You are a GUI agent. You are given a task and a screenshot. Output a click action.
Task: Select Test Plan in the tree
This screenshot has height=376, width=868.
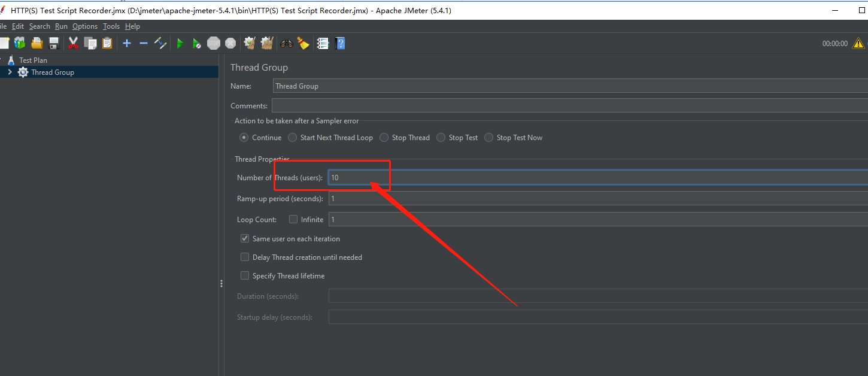tap(33, 60)
